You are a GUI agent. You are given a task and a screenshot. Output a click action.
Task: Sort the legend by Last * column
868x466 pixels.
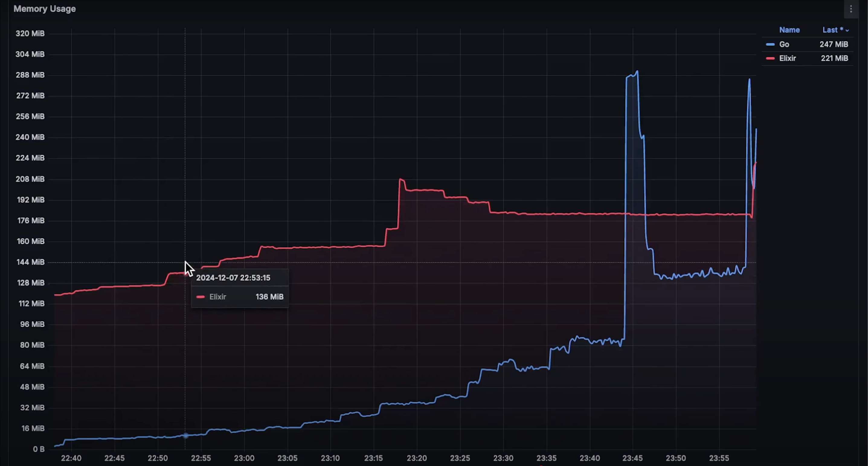pyautogui.click(x=832, y=30)
